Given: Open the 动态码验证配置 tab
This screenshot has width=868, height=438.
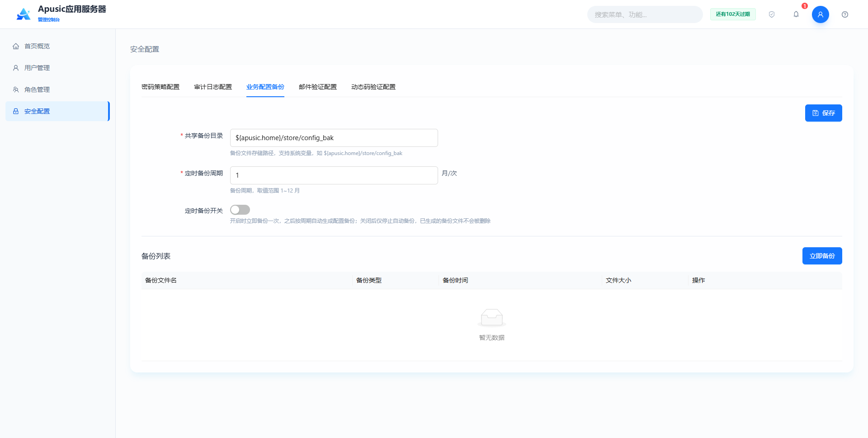Looking at the screenshot, I should click(373, 87).
